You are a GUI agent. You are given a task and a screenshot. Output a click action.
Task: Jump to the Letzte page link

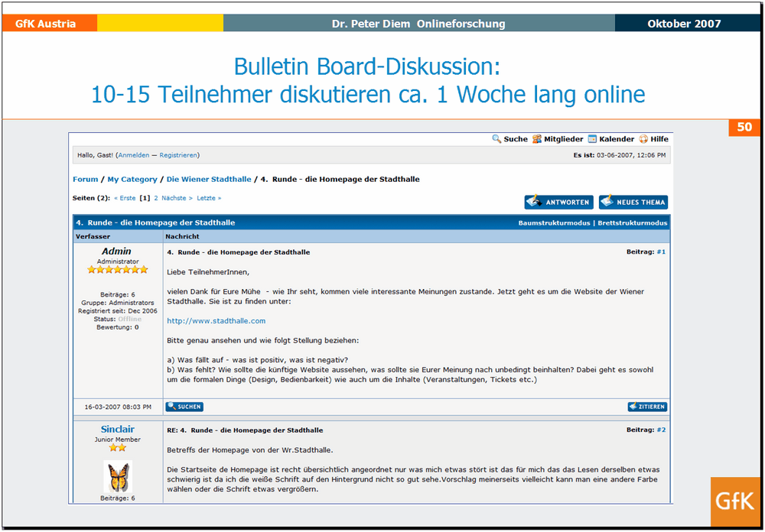[x=209, y=198]
